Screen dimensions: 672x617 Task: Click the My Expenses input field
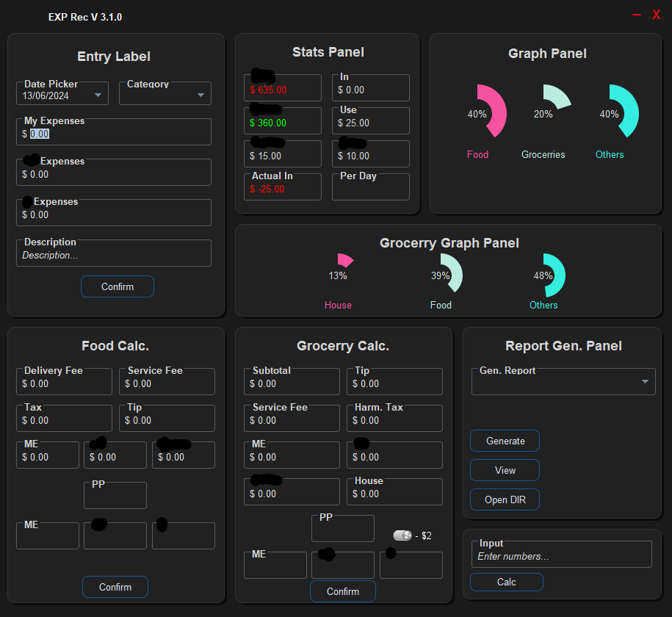[x=114, y=134]
